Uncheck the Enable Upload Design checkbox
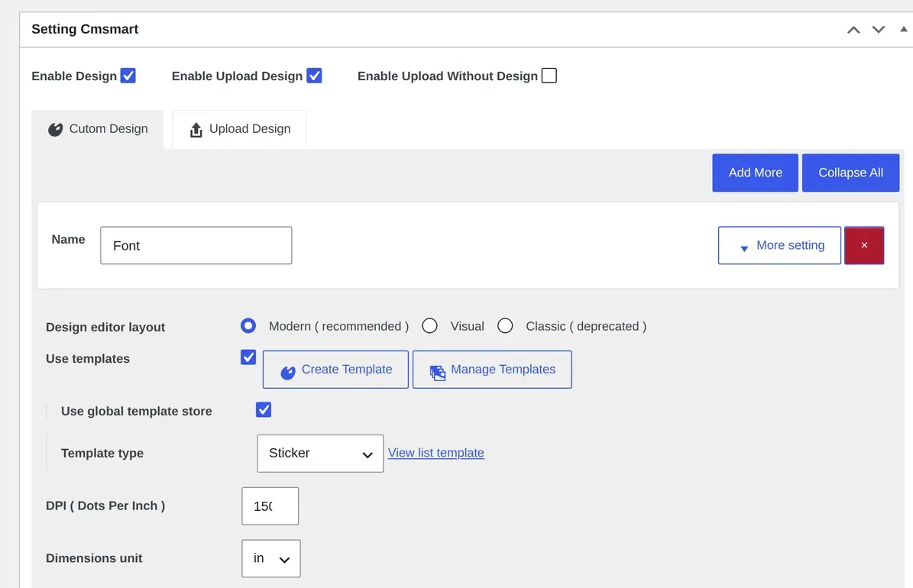This screenshot has width=913, height=588. (315, 76)
